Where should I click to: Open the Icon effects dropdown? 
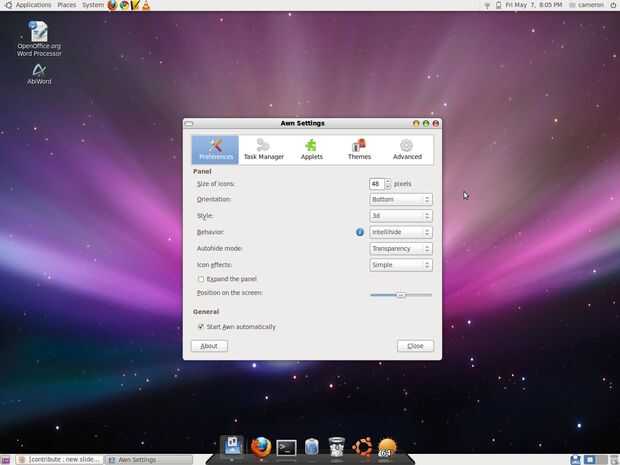[401, 265]
